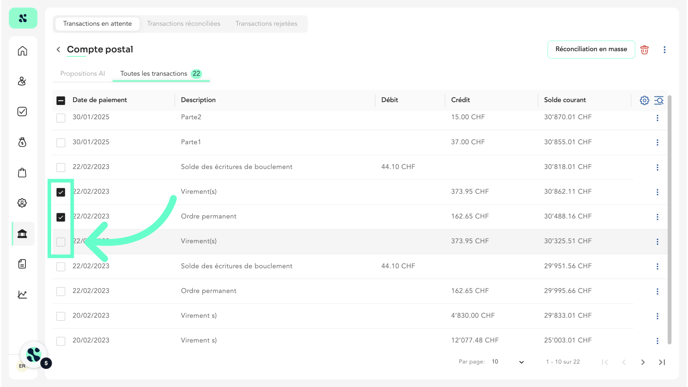Check the Parte2 row checkbox
The height and width of the screenshot is (387, 688).
tap(61, 118)
